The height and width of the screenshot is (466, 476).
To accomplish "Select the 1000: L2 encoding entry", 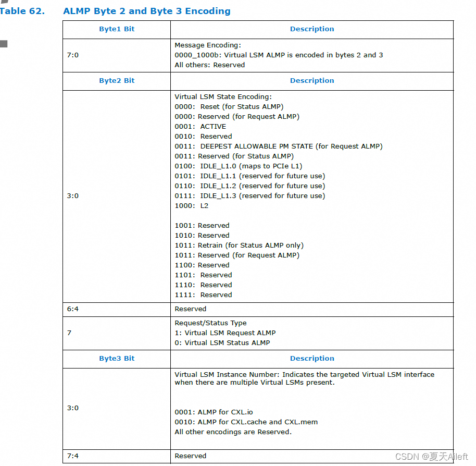I will (191, 205).
